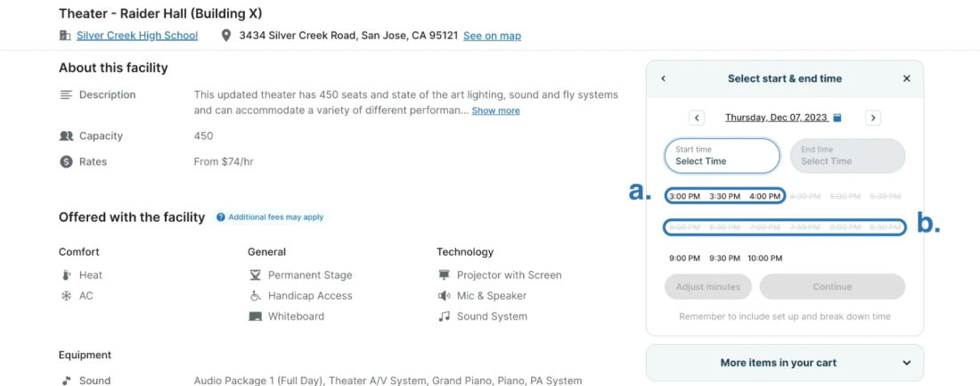The width and height of the screenshot is (980, 386).
Task: Open the See on map link
Action: 492,36
